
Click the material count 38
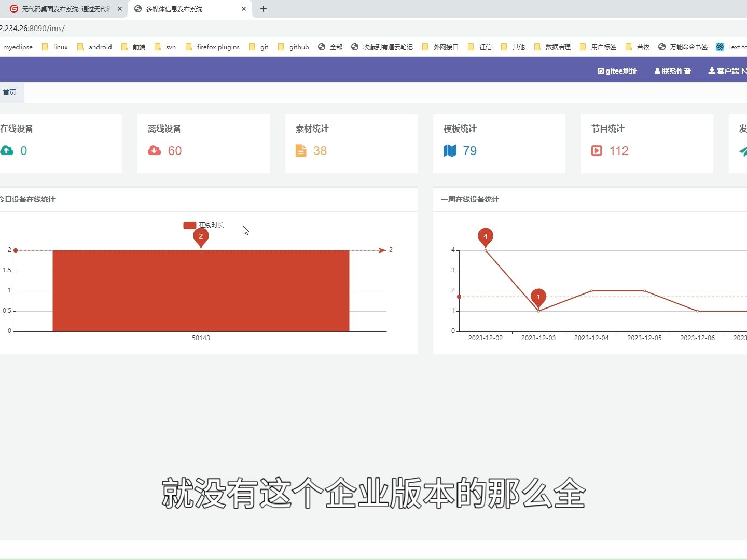coord(320,151)
